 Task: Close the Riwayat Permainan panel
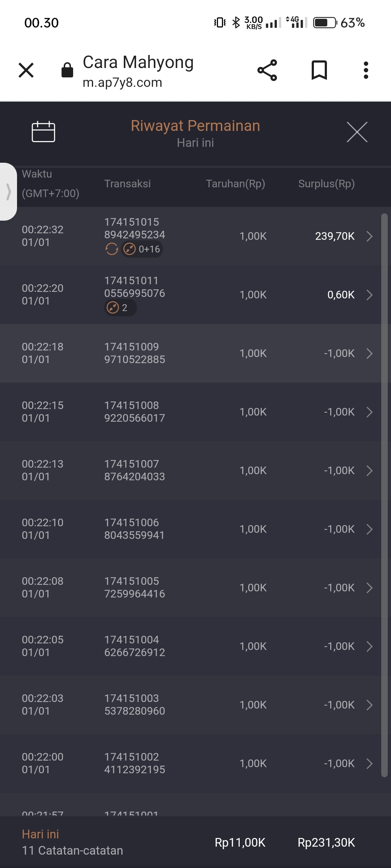click(357, 132)
